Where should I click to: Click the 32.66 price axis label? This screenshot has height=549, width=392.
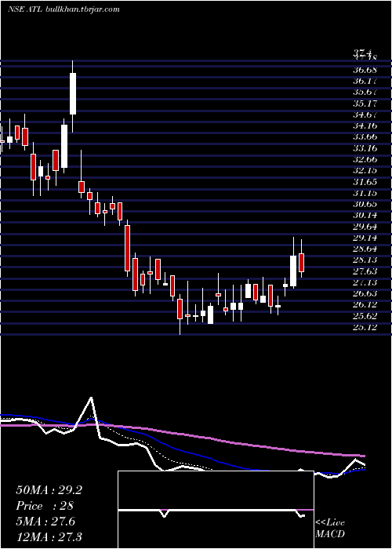pyautogui.click(x=365, y=160)
